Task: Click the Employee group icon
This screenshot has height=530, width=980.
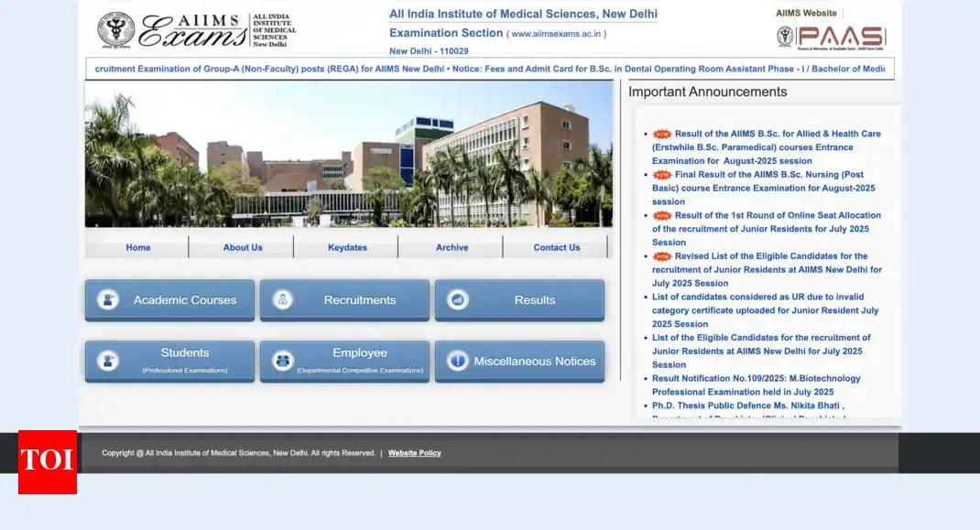Action: (282, 361)
